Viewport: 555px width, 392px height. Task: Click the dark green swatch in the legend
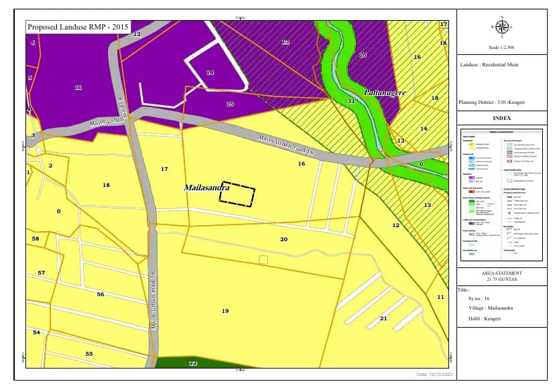[472, 201]
